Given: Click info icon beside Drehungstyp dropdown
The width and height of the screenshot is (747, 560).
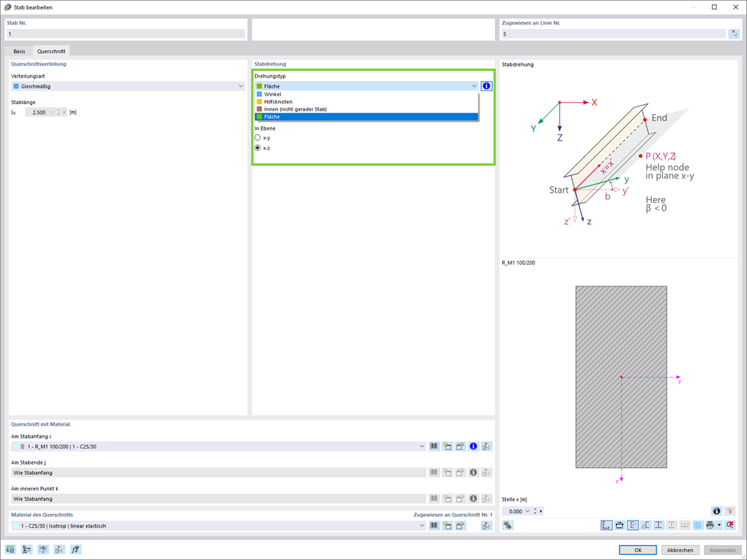Looking at the screenshot, I should pos(486,86).
